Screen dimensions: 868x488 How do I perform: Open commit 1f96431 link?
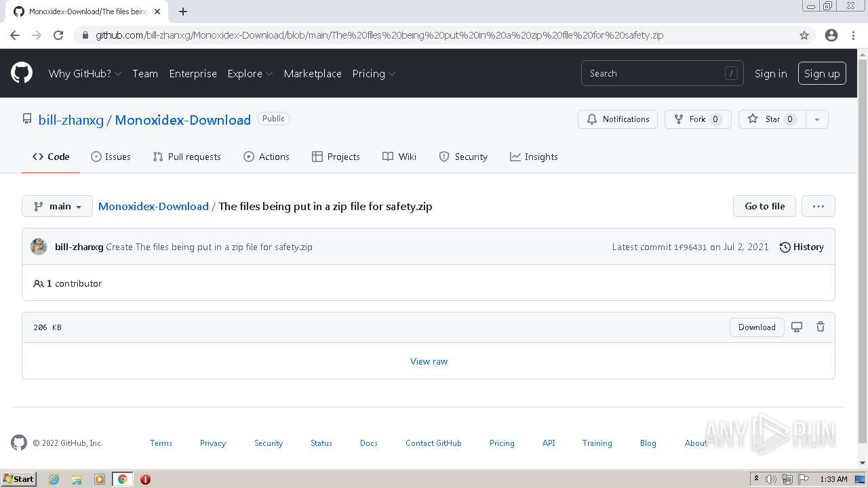[690, 247]
